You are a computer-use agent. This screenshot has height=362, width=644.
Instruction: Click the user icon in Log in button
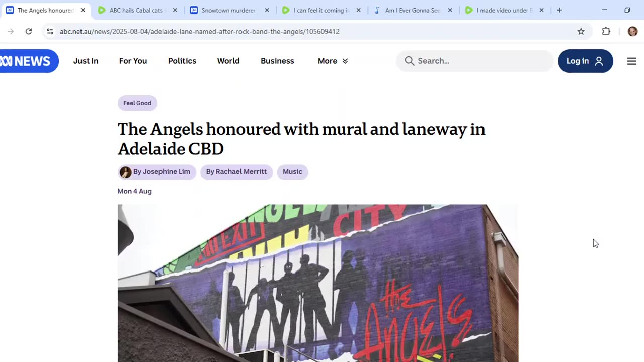point(599,61)
